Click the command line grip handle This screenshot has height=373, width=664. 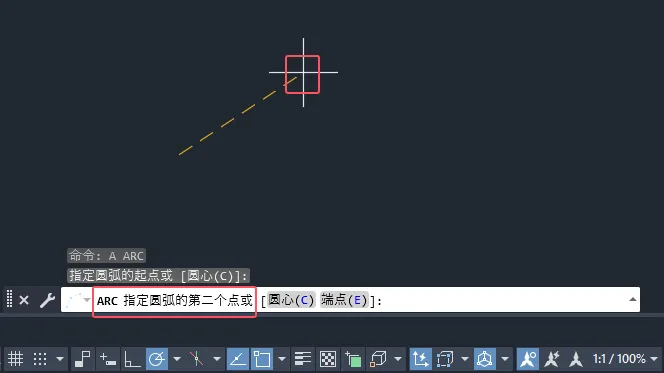coord(9,299)
